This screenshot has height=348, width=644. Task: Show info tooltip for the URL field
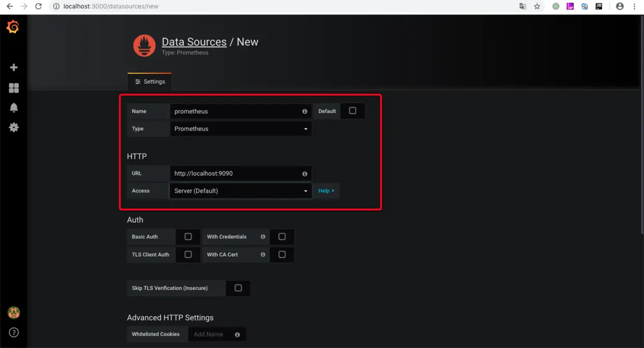[x=305, y=174]
